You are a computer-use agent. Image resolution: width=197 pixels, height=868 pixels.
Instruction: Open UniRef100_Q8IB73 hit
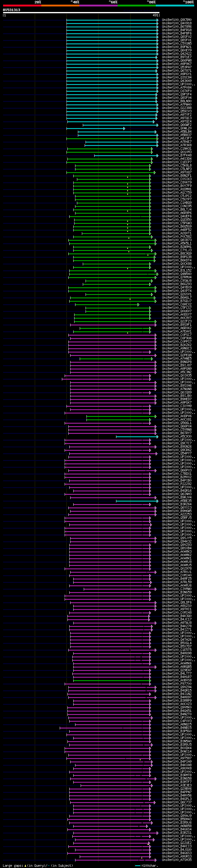176,240
